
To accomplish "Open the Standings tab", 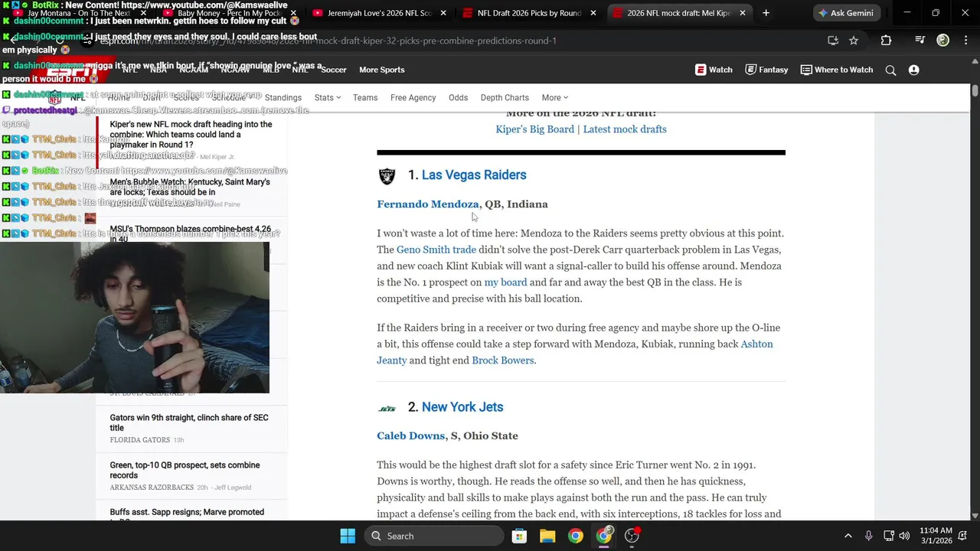I will pos(283,97).
